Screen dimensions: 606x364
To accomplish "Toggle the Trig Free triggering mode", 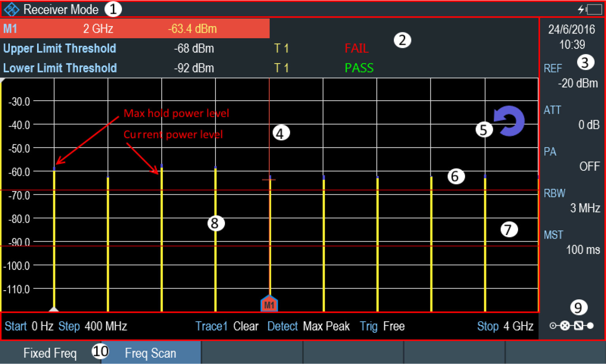I will 382,327.
